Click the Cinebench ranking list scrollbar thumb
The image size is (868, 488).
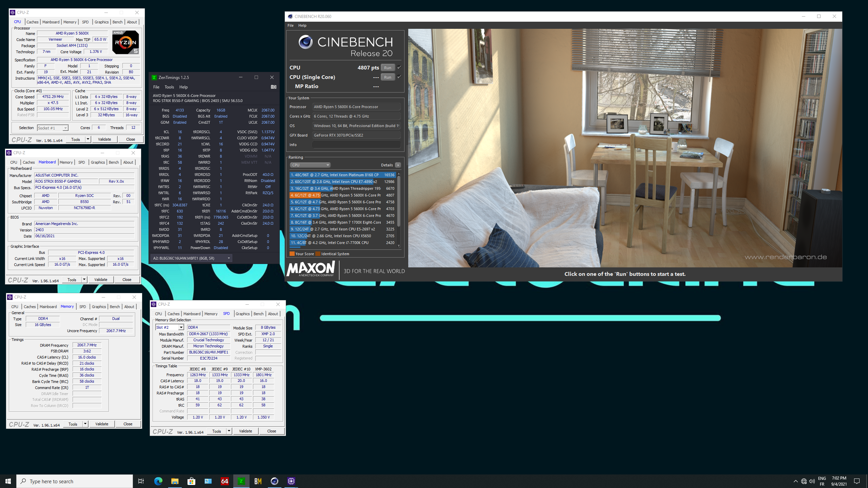[x=399, y=201]
